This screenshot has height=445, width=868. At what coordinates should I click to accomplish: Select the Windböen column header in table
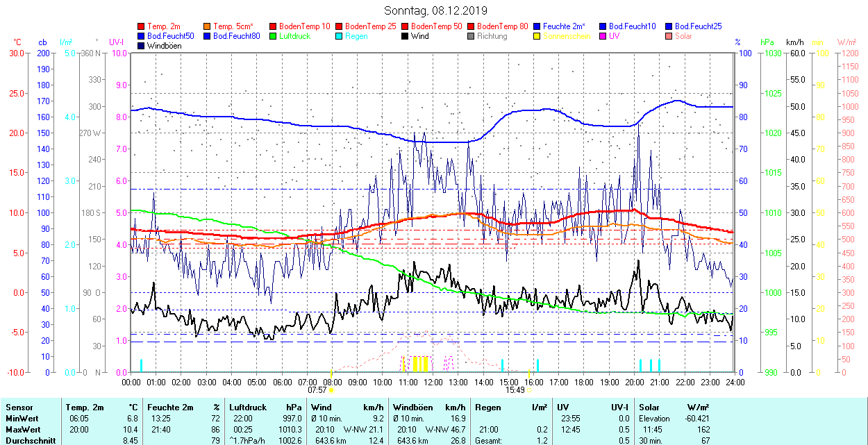pos(415,407)
